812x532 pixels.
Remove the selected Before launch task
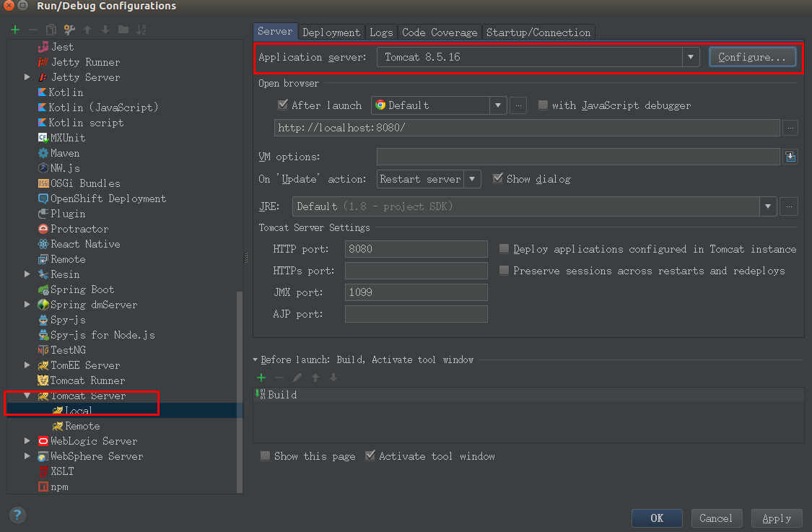(x=279, y=378)
